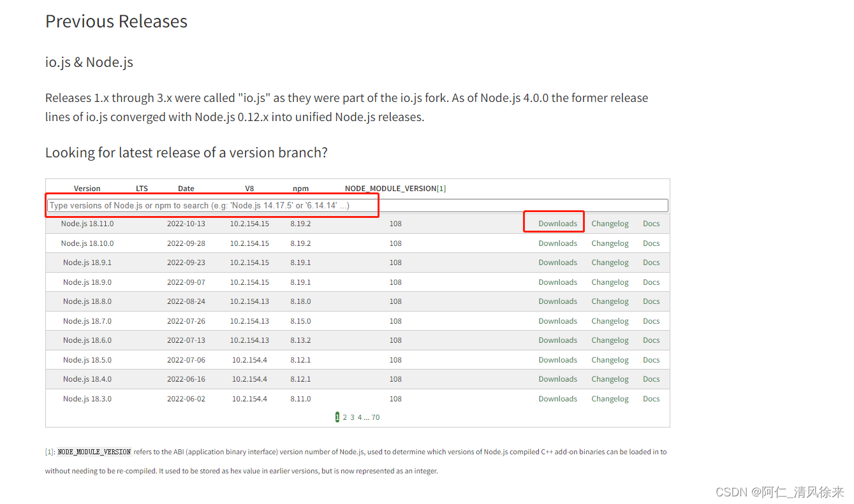Click date 2022-07-26 cell
This screenshot has width=854, height=504.
186,321
